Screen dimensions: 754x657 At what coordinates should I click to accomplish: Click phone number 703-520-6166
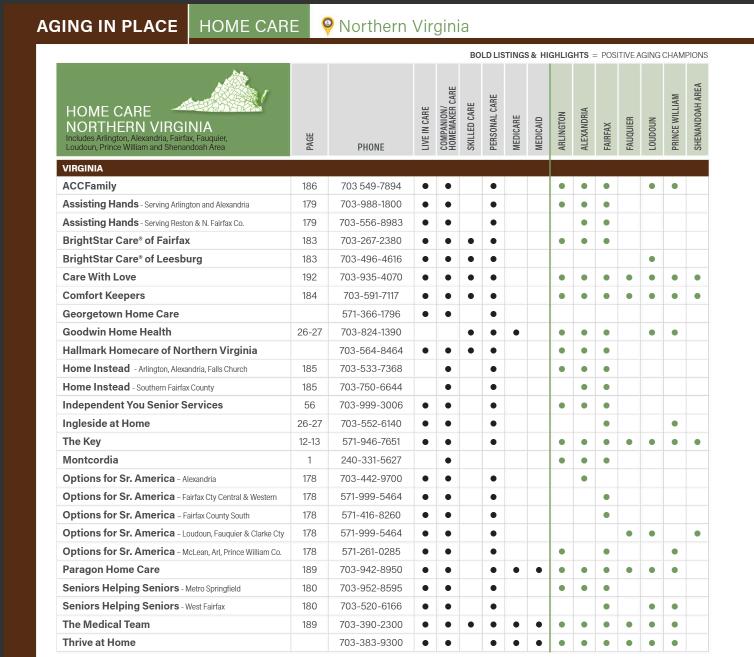371,606
